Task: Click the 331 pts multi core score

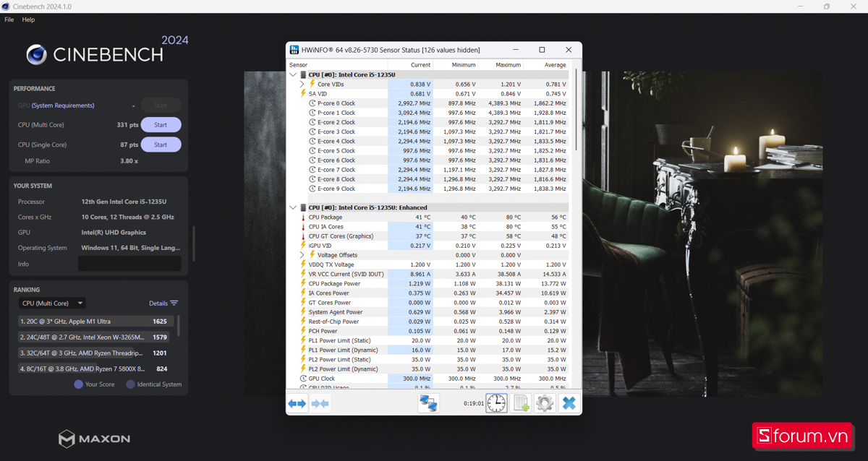Action: tap(127, 125)
